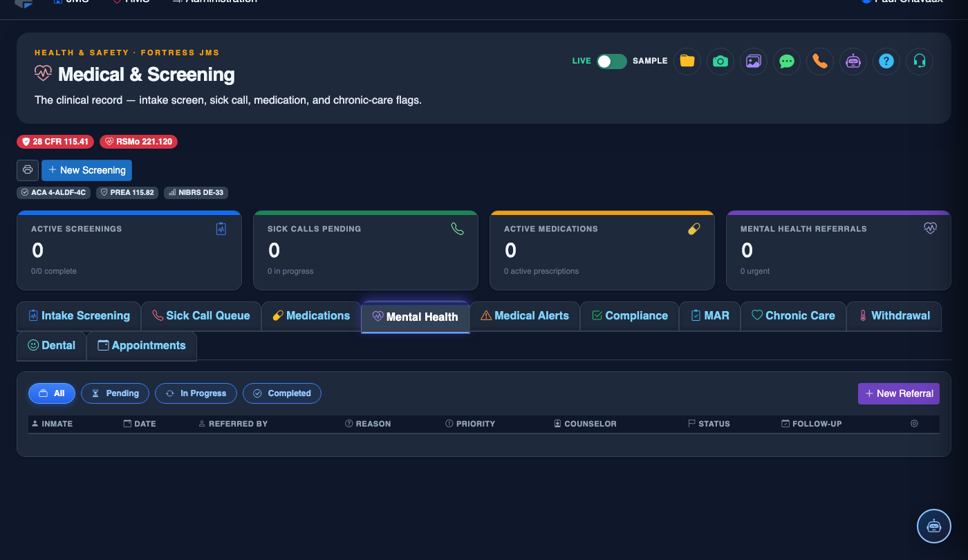Open the MAR tab
968x560 pixels.
tap(710, 316)
